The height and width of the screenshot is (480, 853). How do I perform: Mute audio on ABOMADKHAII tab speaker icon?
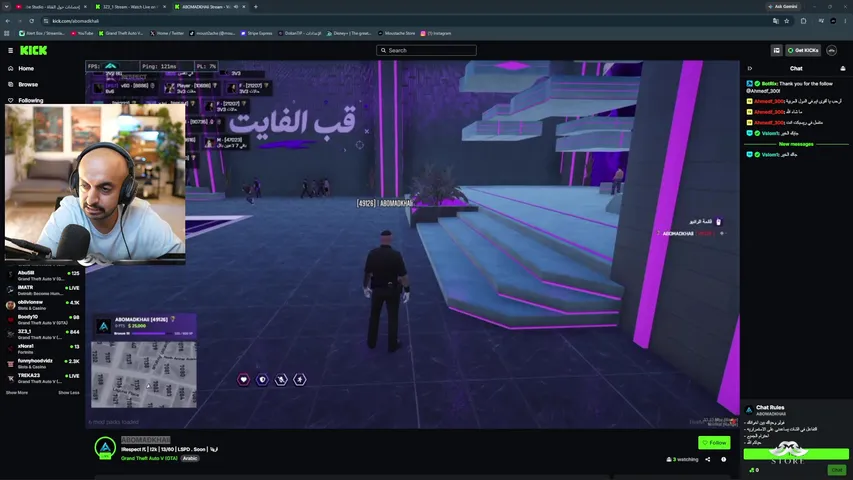pyautogui.click(x=236, y=7)
